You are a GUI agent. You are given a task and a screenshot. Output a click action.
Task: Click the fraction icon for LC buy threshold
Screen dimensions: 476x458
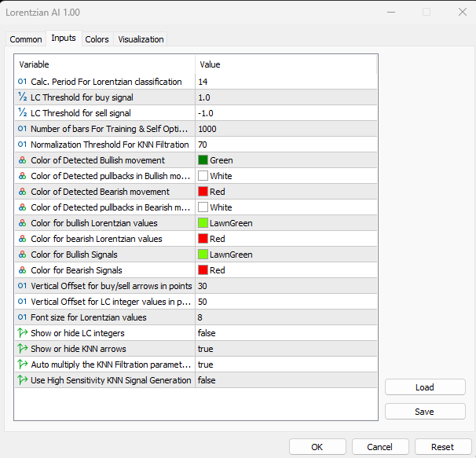click(22, 97)
